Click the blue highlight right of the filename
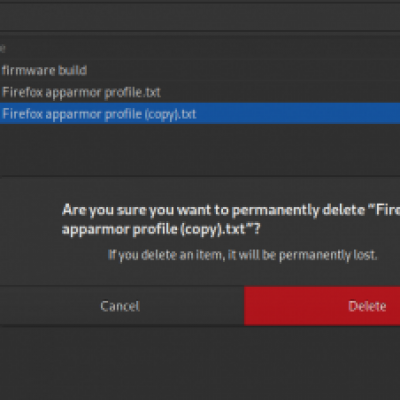Screen dimensions: 400x400 point(298,114)
